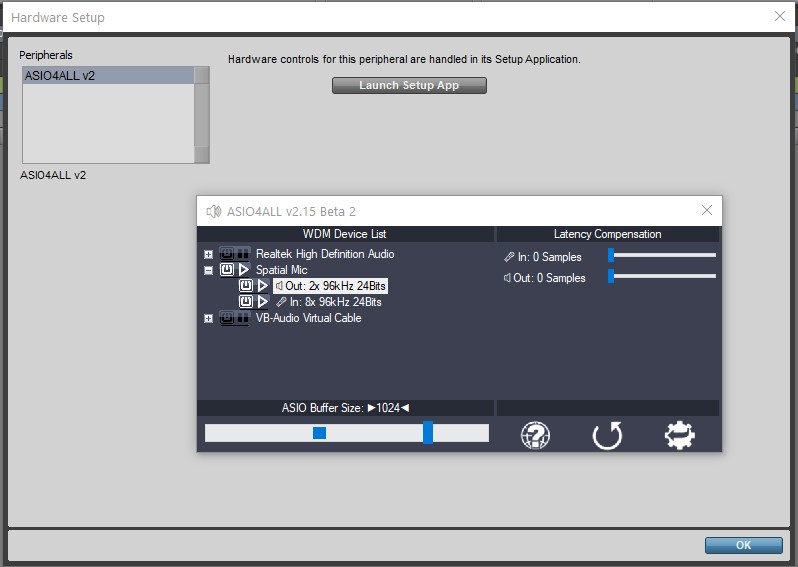The width and height of the screenshot is (798, 567).
Task: Close the Hardware Setup dialog
Action: 780,16
